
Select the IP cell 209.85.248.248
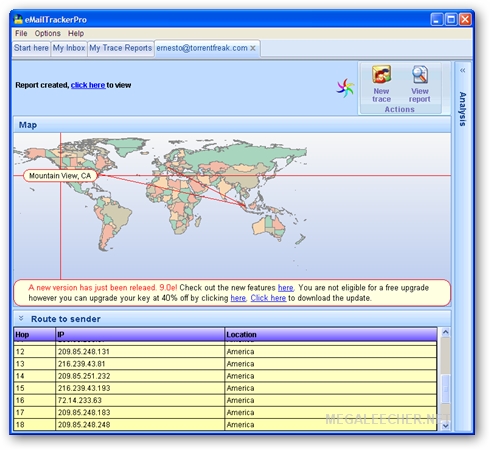click(x=140, y=425)
